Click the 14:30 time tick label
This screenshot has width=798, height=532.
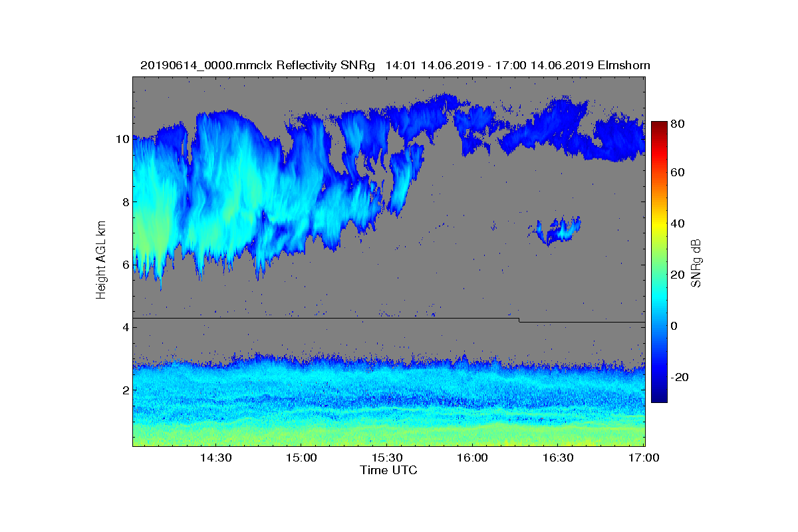coord(215,458)
